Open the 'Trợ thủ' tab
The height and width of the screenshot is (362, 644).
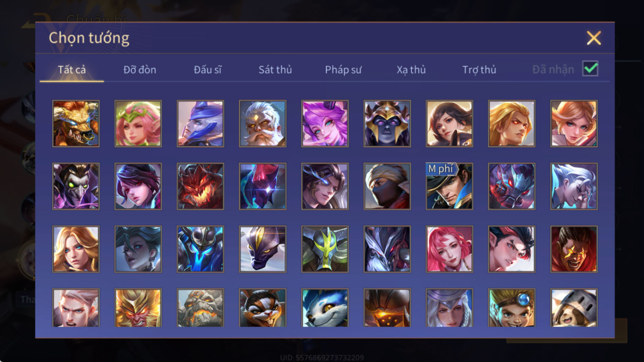(x=479, y=70)
